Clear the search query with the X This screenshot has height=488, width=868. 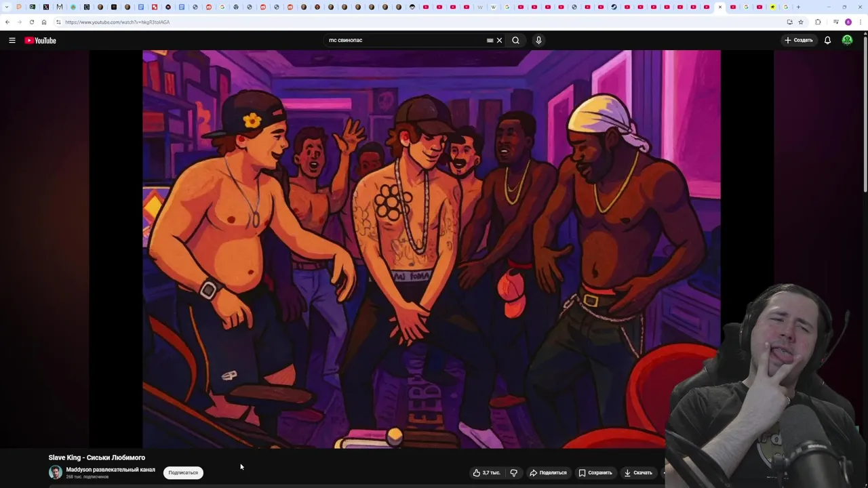click(x=499, y=40)
